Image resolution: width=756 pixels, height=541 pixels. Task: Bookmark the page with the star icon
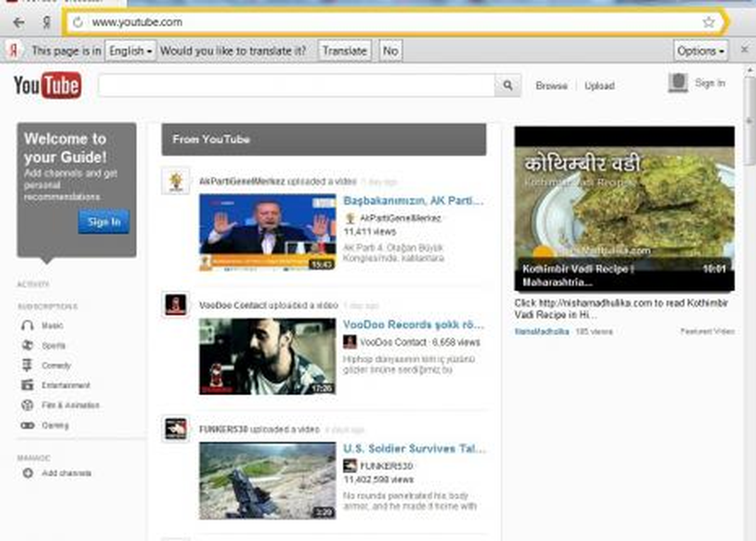[709, 23]
